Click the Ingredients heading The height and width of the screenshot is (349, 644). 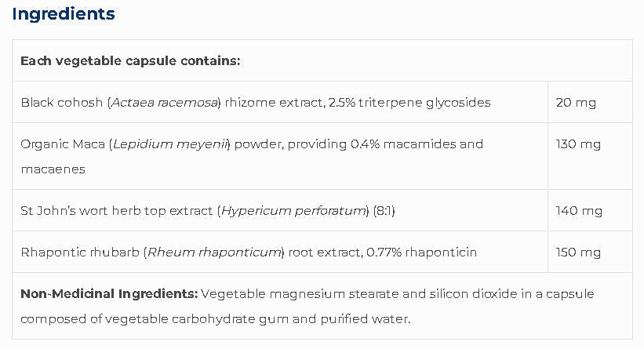tap(64, 14)
